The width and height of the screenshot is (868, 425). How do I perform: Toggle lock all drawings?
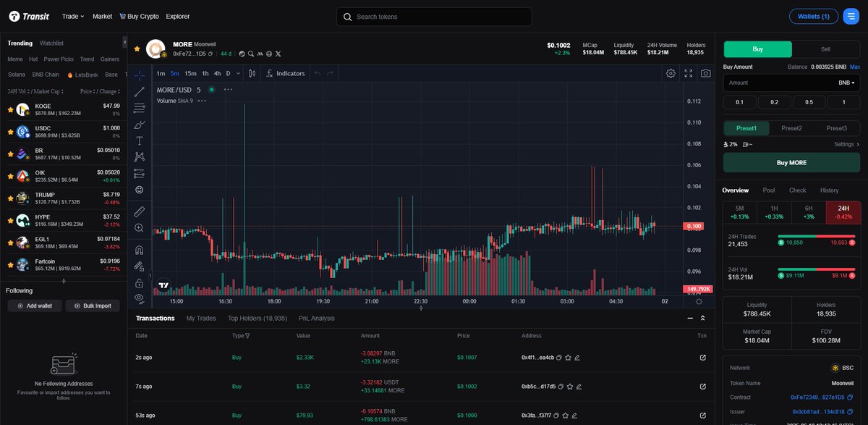(x=140, y=282)
